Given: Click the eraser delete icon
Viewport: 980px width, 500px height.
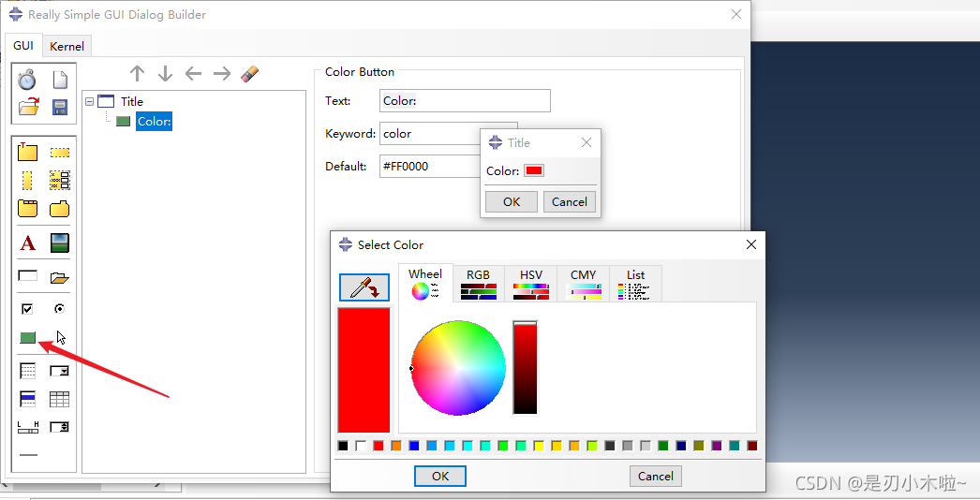Looking at the screenshot, I should click(249, 74).
